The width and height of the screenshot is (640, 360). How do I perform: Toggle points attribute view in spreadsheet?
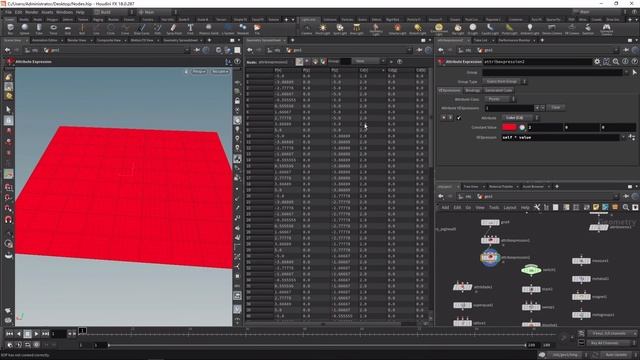pyautogui.click(x=300, y=62)
